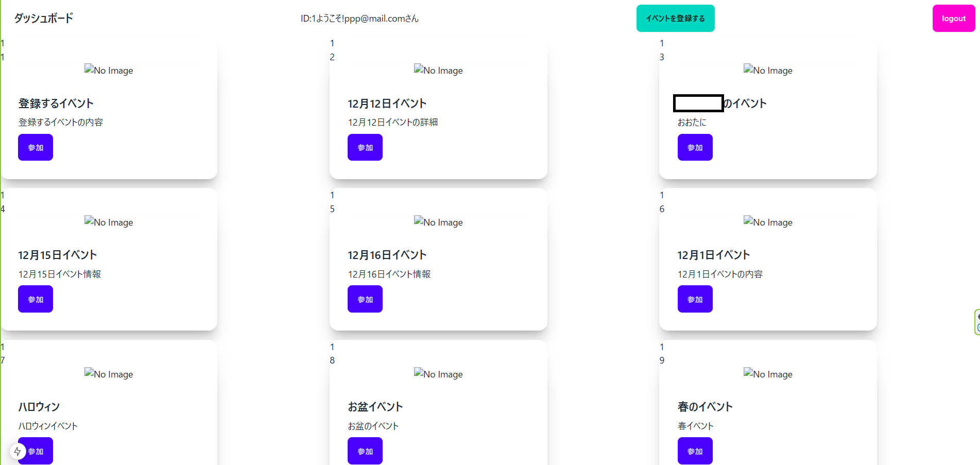The width and height of the screenshot is (980, 465).
Task: Click the No Image thumbnail on 12月16日イベント card
Action: click(438, 222)
